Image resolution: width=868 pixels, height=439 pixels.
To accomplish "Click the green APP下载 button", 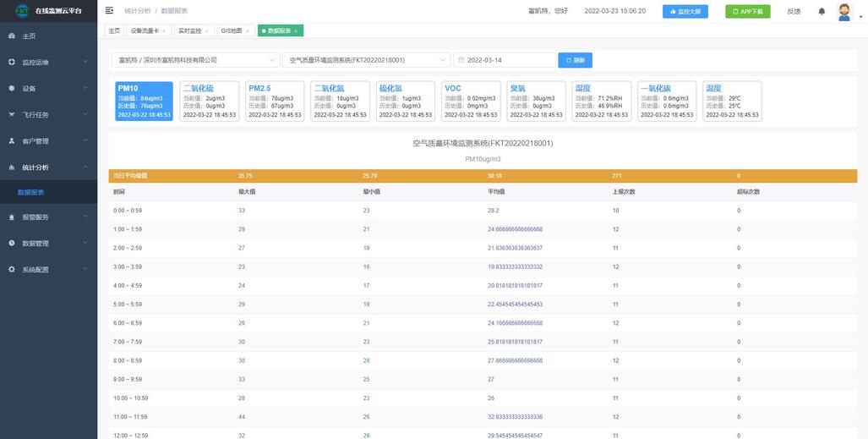I will tap(747, 11).
